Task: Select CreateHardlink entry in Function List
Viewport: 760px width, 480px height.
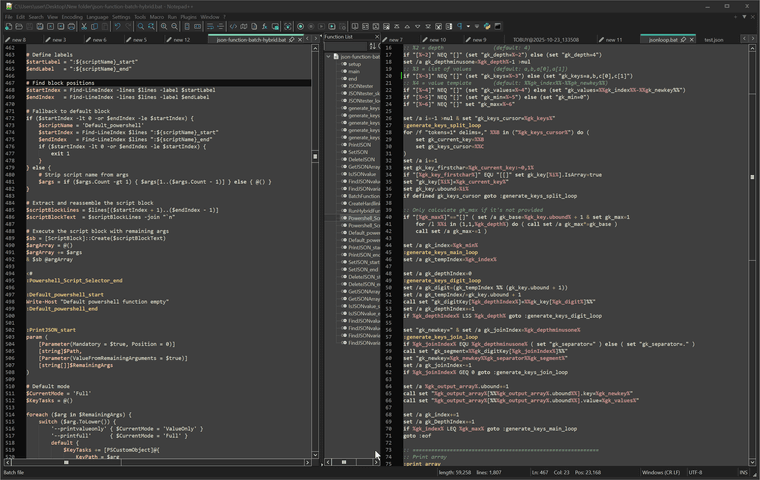Action: pyautogui.click(x=364, y=203)
